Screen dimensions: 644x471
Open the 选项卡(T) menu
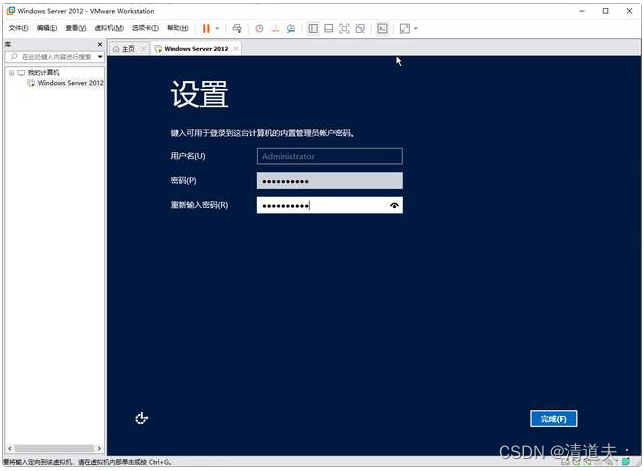point(145,28)
